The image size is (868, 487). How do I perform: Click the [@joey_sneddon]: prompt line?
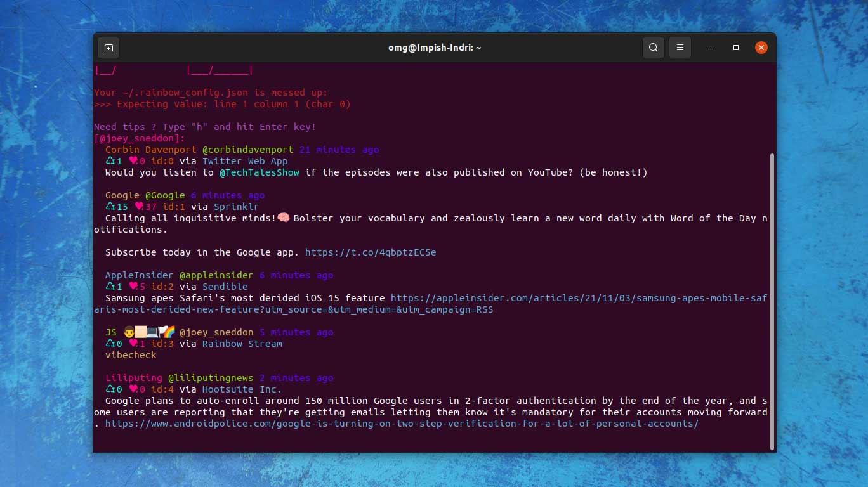click(x=140, y=138)
